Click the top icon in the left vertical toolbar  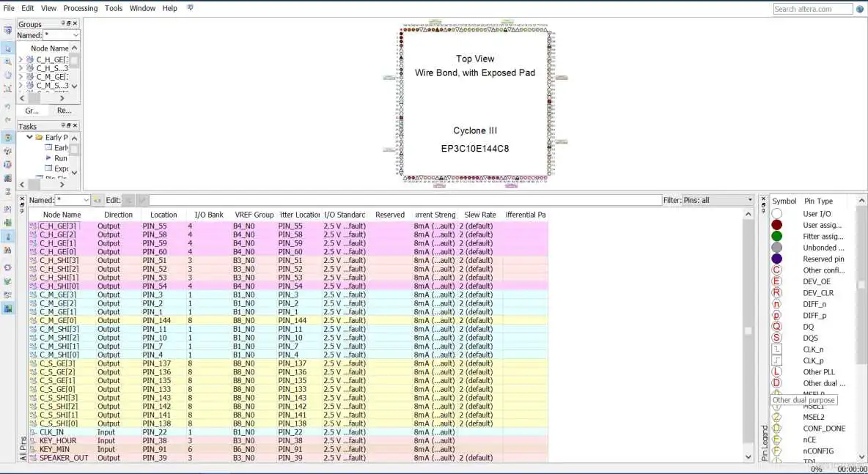8,30
